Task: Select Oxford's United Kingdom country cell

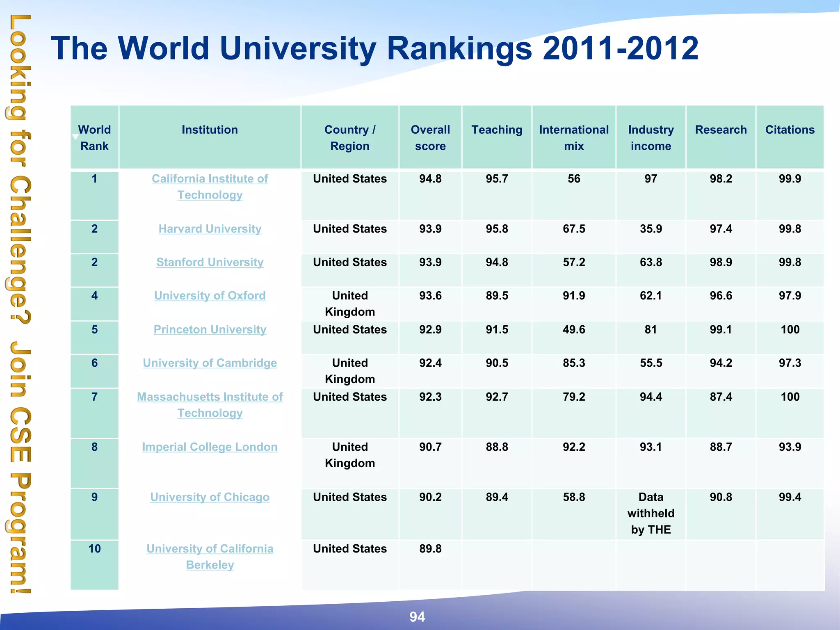Action: coord(350,304)
